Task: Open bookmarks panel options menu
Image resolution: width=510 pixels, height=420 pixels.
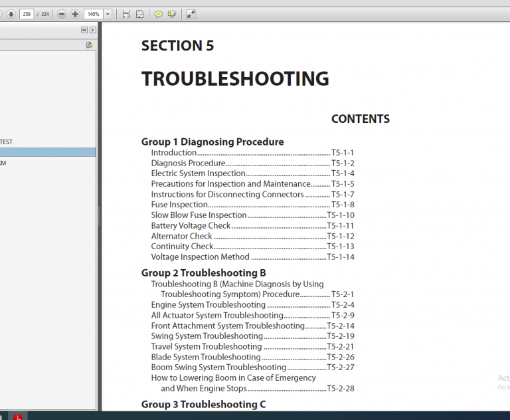Action: (89, 45)
